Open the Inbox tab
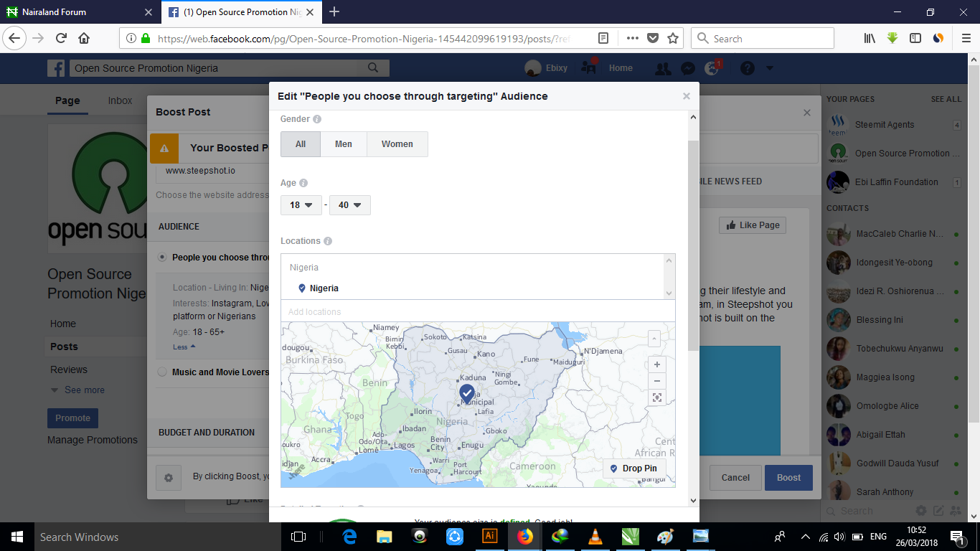Viewport: 980px width, 551px height. tap(120, 100)
